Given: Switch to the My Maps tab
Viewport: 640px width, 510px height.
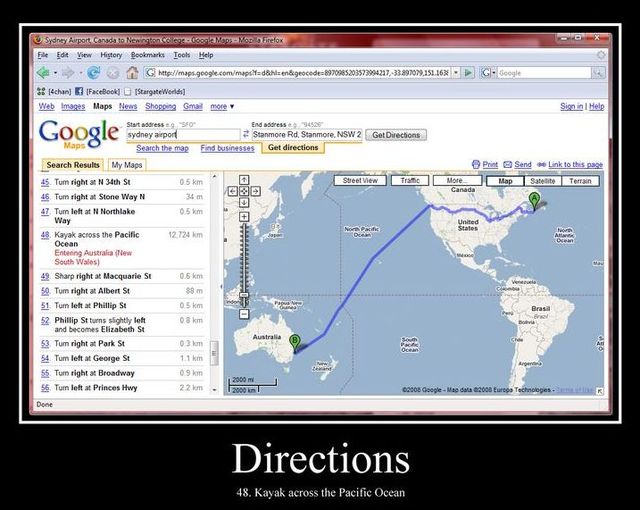Looking at the screenshot, I should pyautogui.click(x=127, y=165).
